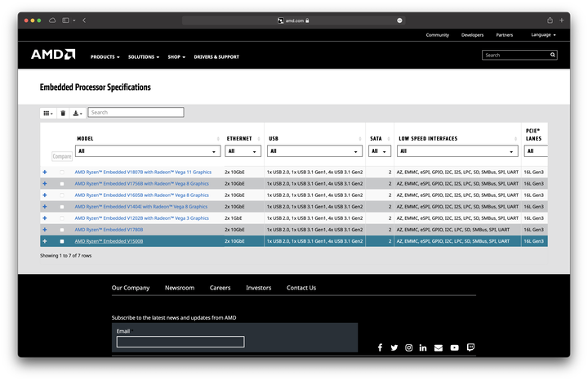
Task: Open the Solutions menu
Action: coord(144,57)
